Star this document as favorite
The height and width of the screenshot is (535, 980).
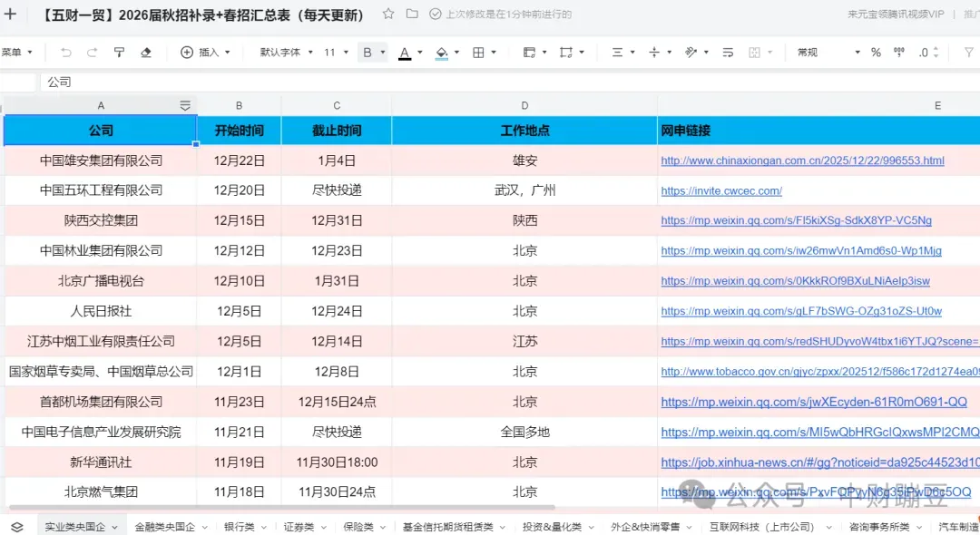388,14
